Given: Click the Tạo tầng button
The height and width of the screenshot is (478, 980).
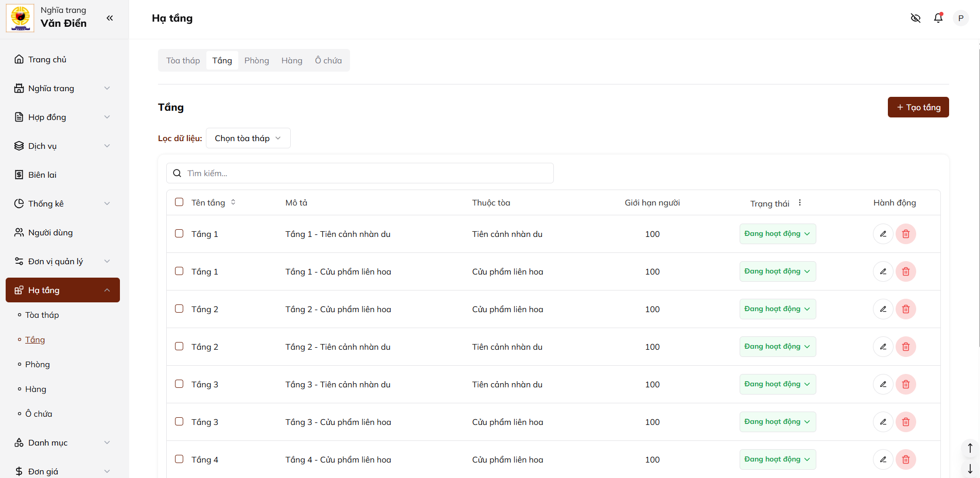Looking at the screenshot, I should point(918,107).
